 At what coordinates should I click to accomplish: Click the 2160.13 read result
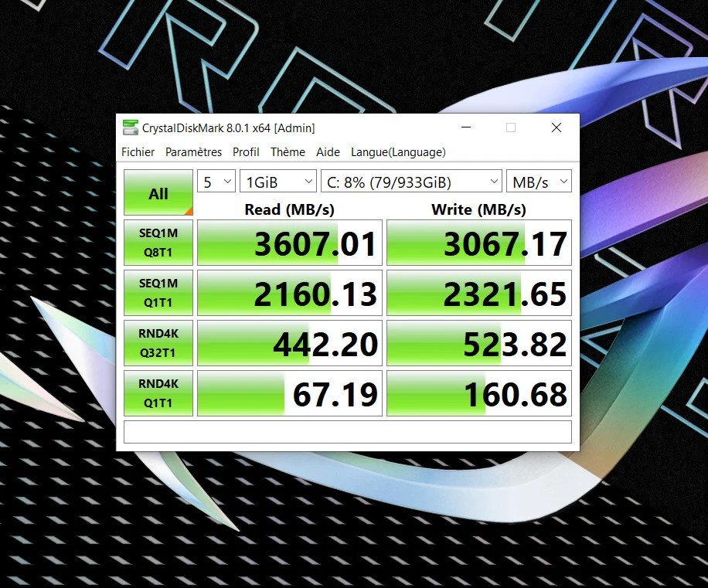290,293
